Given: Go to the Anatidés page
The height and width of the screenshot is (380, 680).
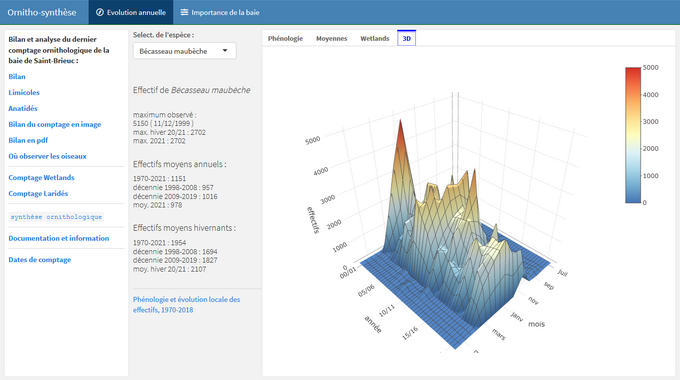Looking at the screenshot, I should tap(23, 108).
